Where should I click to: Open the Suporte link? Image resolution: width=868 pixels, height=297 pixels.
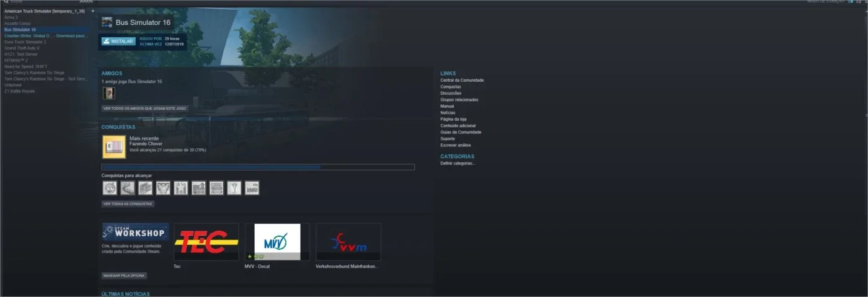(x=448, y=139)
